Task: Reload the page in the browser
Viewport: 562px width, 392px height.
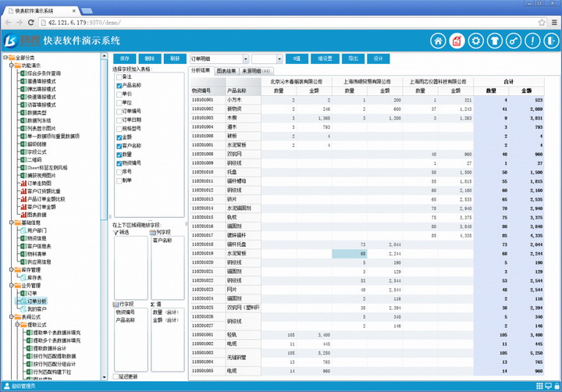Action: [x=31, y=23]
